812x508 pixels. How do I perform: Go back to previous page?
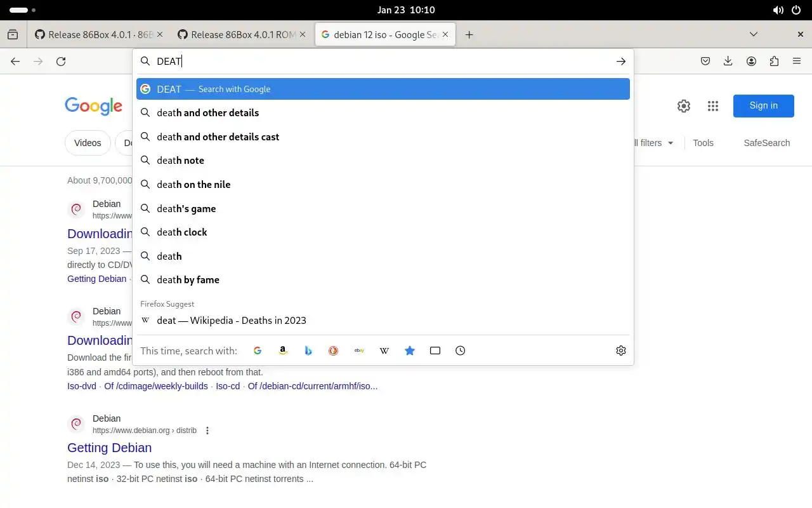tap(15, 62)
